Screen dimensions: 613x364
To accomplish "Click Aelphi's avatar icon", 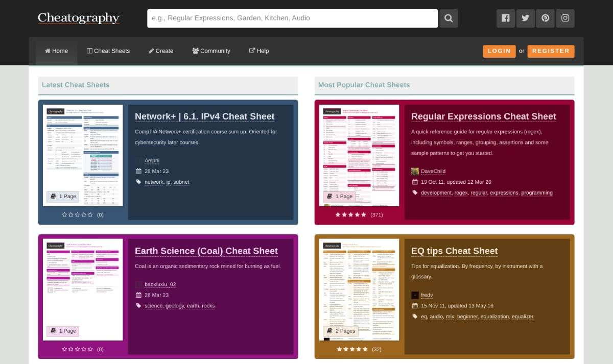I will [138, 161].
